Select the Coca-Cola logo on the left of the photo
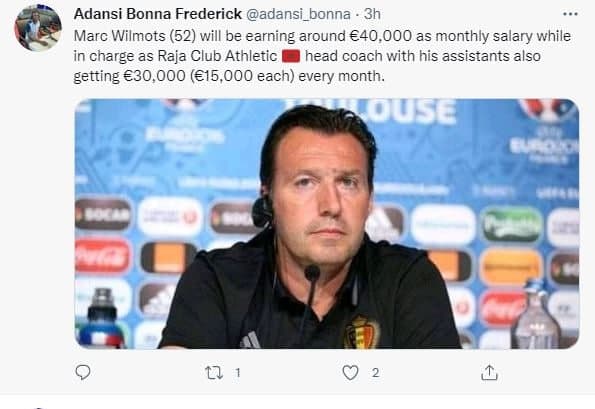 (x=102, y=256)
